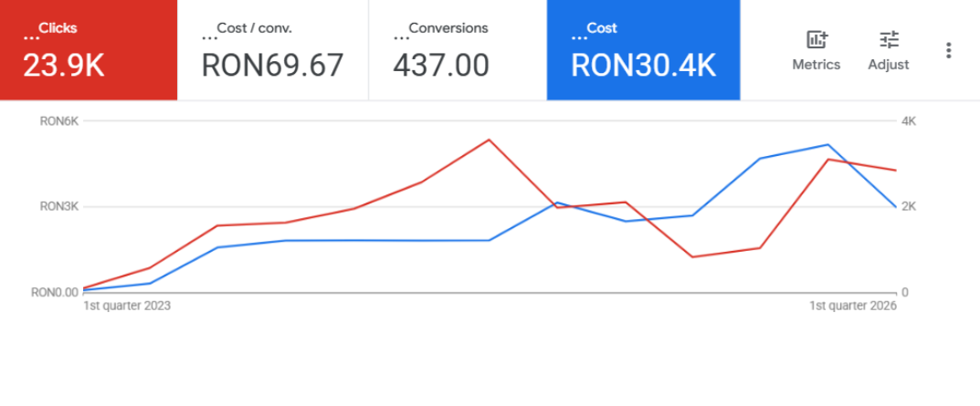Expand the blue Cost metric dropdown
The height and width of the screenshot is (406, 980).
(x=578, y=37)
